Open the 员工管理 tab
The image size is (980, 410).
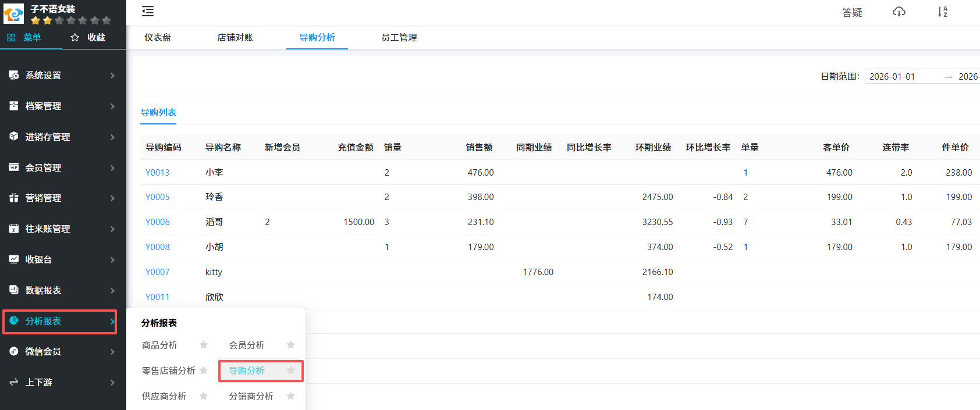[399, 37]
